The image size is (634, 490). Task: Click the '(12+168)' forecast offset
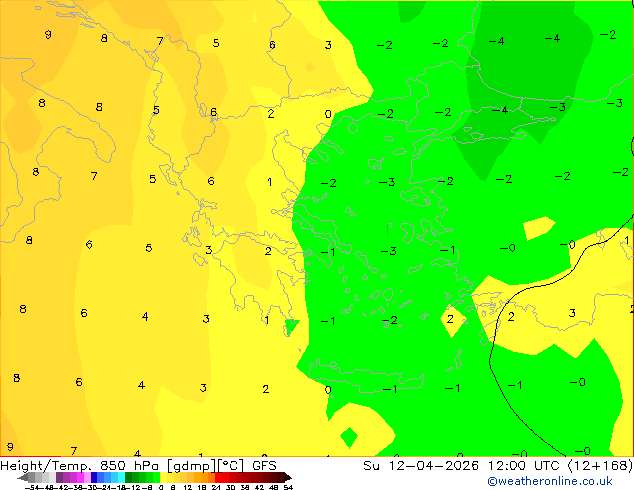click(601, 466)
